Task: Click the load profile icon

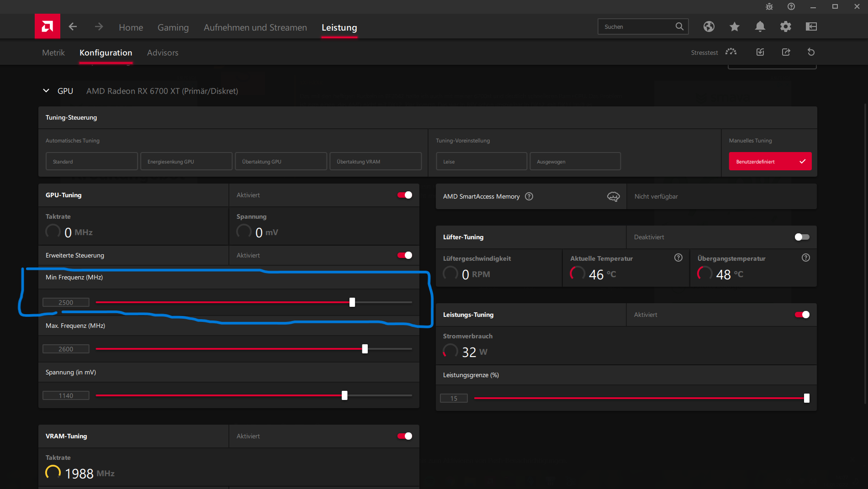Action: click(760, 52)
